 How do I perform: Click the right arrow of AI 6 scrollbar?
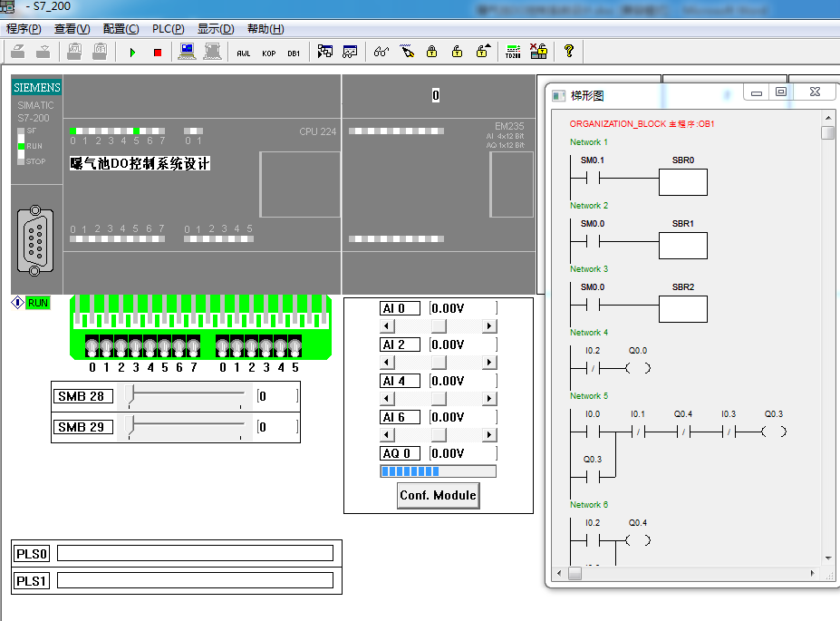pos(489,435)
